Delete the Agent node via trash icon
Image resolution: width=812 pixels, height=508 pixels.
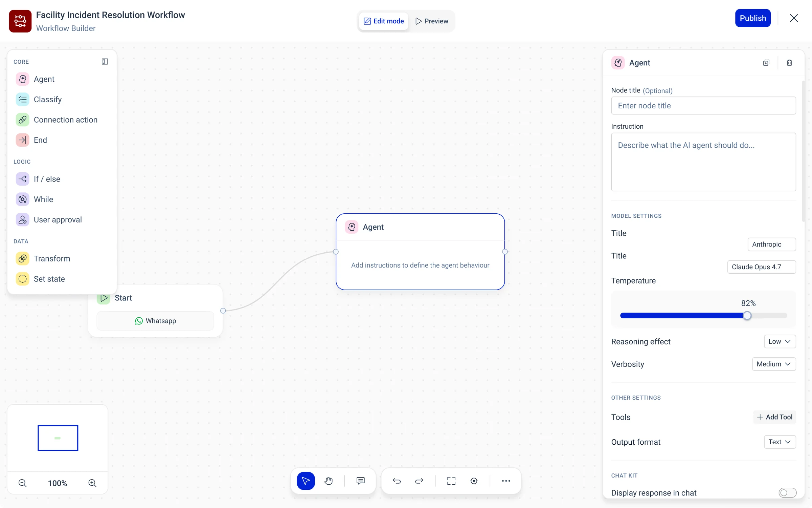pyautogui.click(x=789, y=63)
